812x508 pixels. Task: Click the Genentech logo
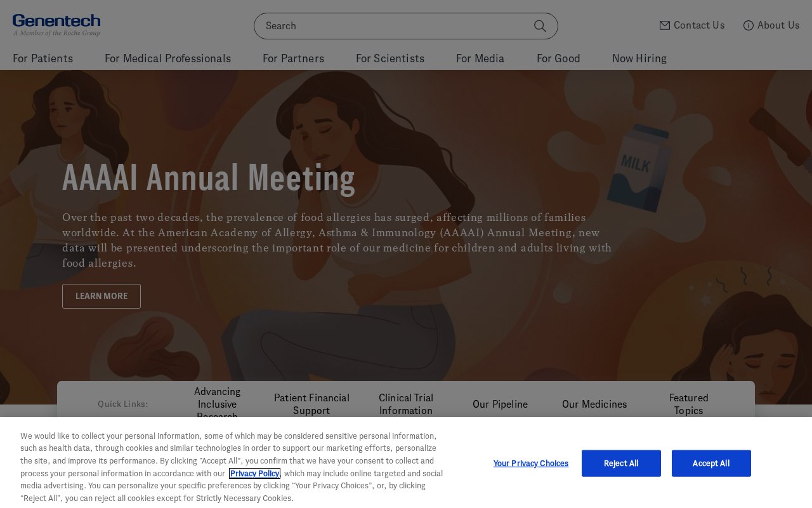pyautogui.click(x=56, y=25)
